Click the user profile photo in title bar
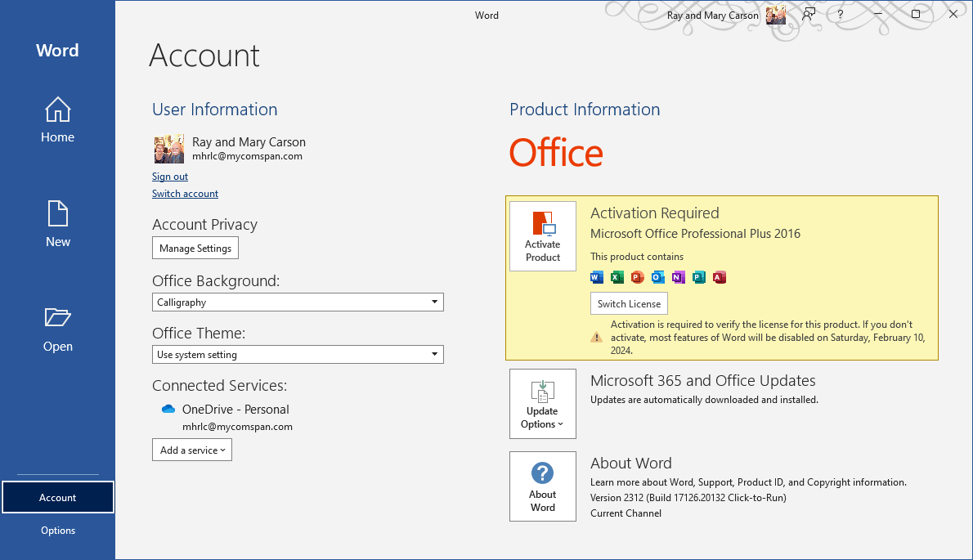Image resolution: width=973 pixels, height=560 pixels. point(776,15)
